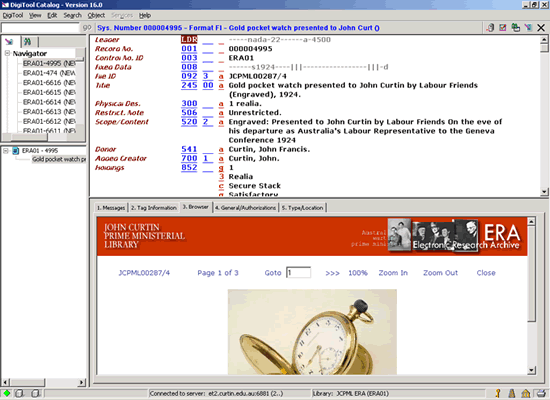Click the first record toolbar icon
The width and height of the screenshot is (550, 400).
point(490,27)
